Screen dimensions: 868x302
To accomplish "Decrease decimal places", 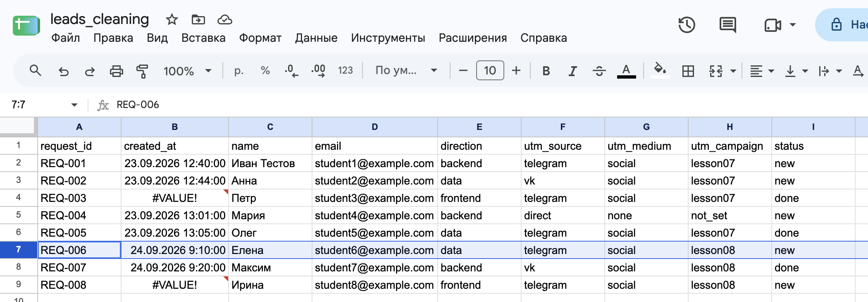I will (291, 71).
